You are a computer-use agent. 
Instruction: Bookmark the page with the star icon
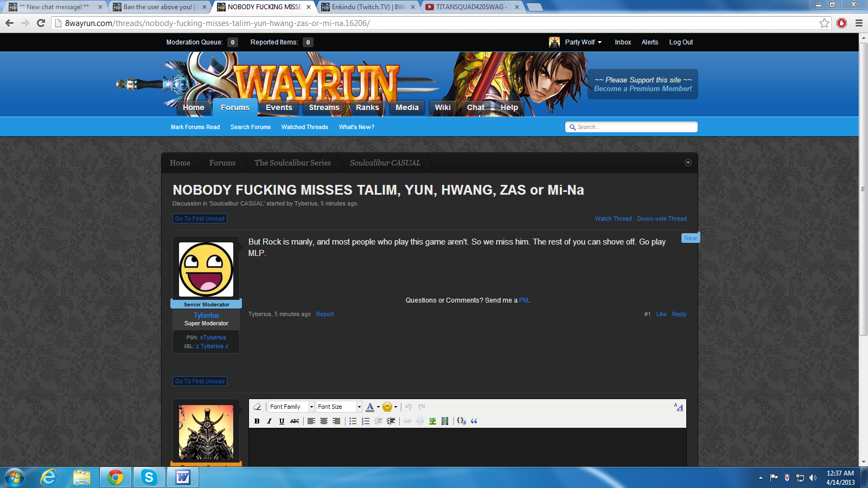[x=825, y=23]
